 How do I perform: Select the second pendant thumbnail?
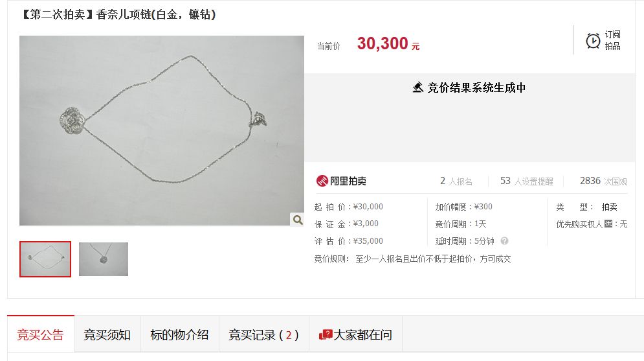[x=104, y=259]
